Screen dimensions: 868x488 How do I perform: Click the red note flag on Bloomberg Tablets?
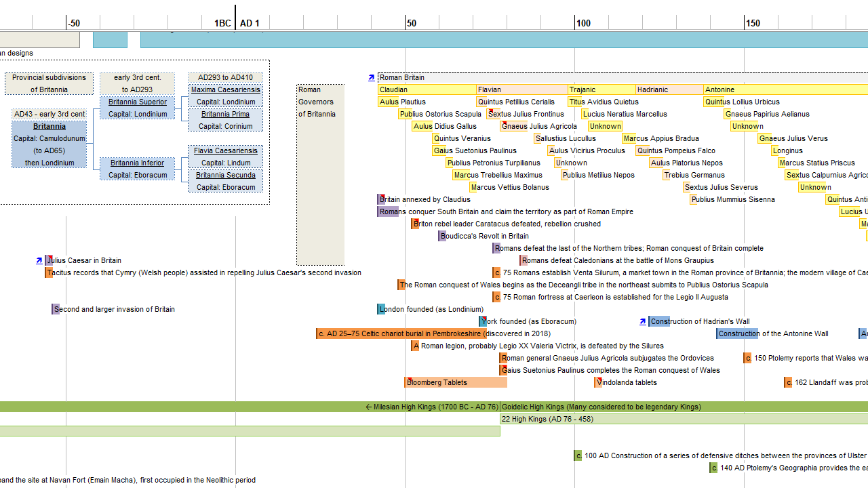tap(407, 380)
